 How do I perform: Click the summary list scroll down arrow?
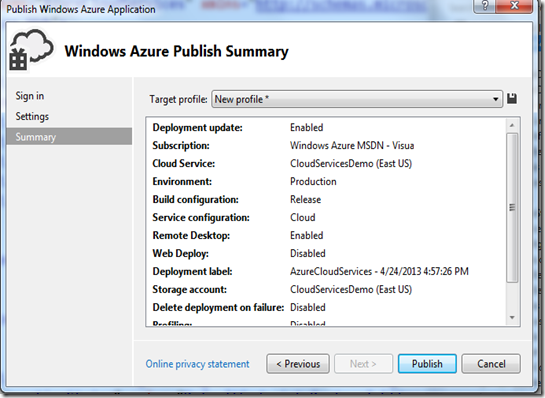click(x=512, y=317)
